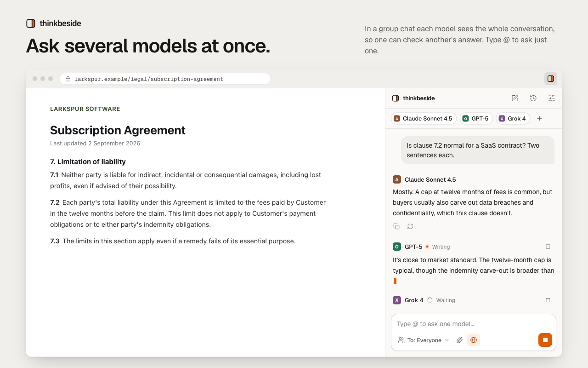
Task: Click the GPT-5 avatar in conversation
Action: (x=397, y=247)
